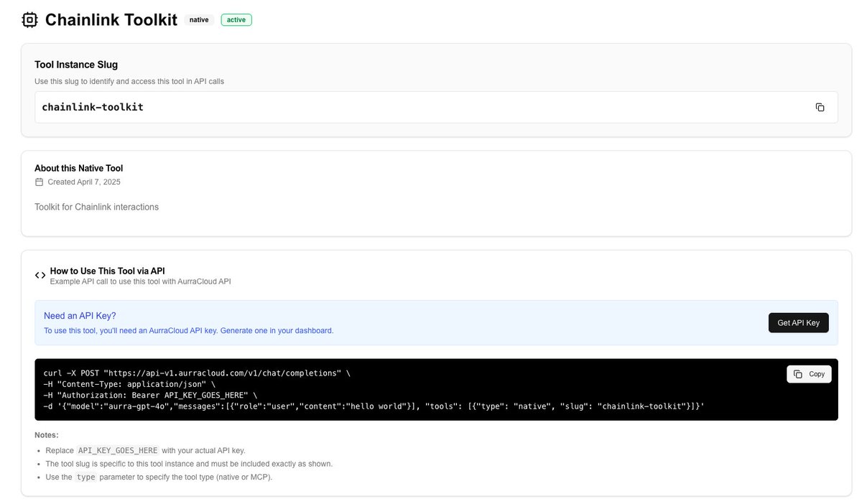The width and height of the screenshot is (862, 504).
Task: Copy the tool instance slug
Action: point(820,107)
